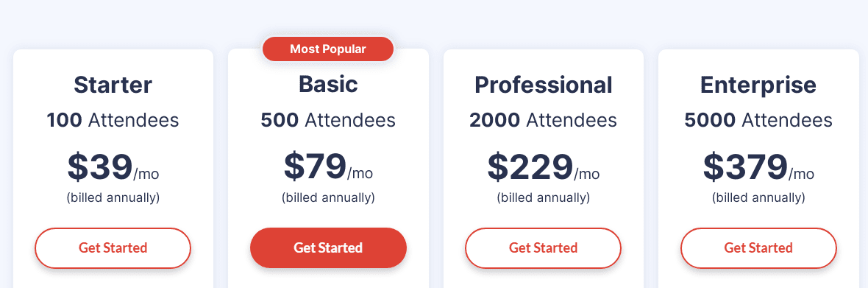The height and width of the screenshot is (288, 868).
Task: Select the Professional plan heading
Action: [x=543, y=85]
